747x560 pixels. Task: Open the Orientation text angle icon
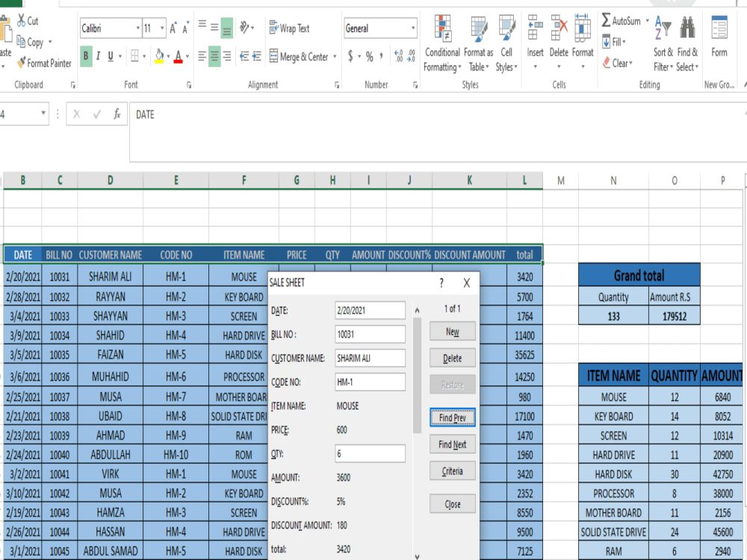click(244, 27)
